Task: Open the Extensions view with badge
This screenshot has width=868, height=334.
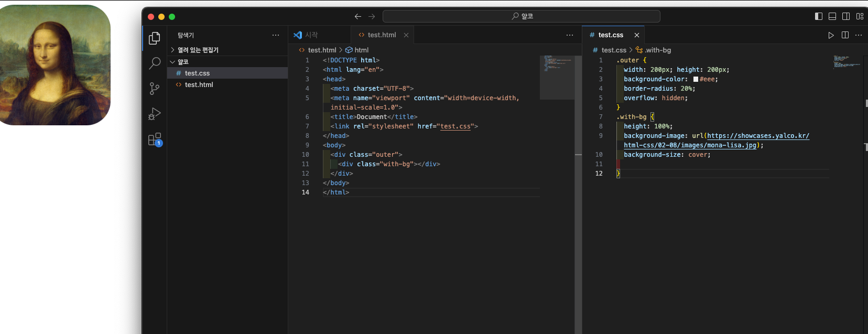Action: [155, 139]
